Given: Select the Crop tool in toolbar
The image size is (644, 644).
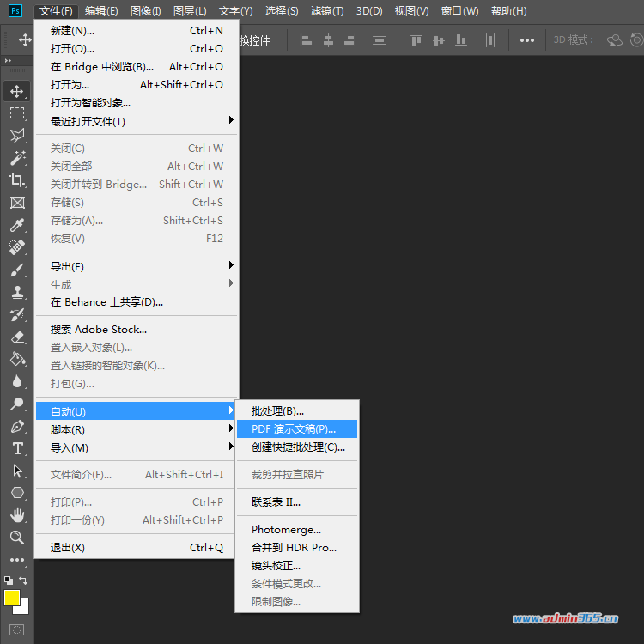Looking at the screenshot, I should click(17, 180).
